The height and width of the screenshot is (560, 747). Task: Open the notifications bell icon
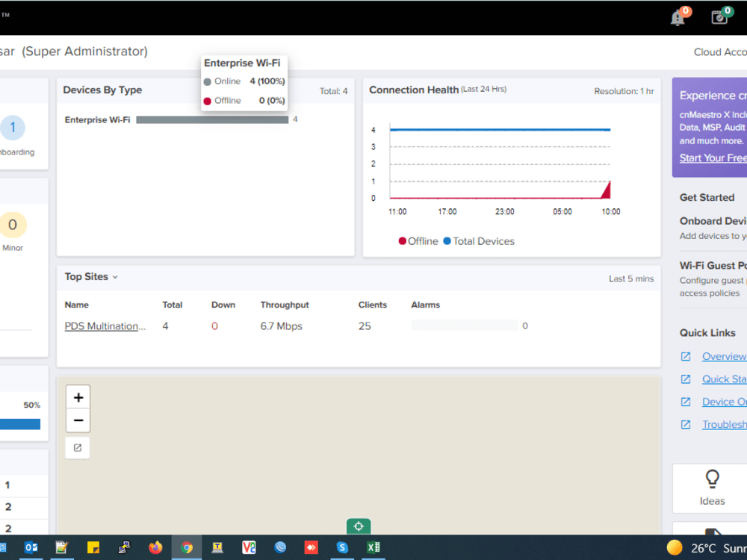tap(677, 16)
